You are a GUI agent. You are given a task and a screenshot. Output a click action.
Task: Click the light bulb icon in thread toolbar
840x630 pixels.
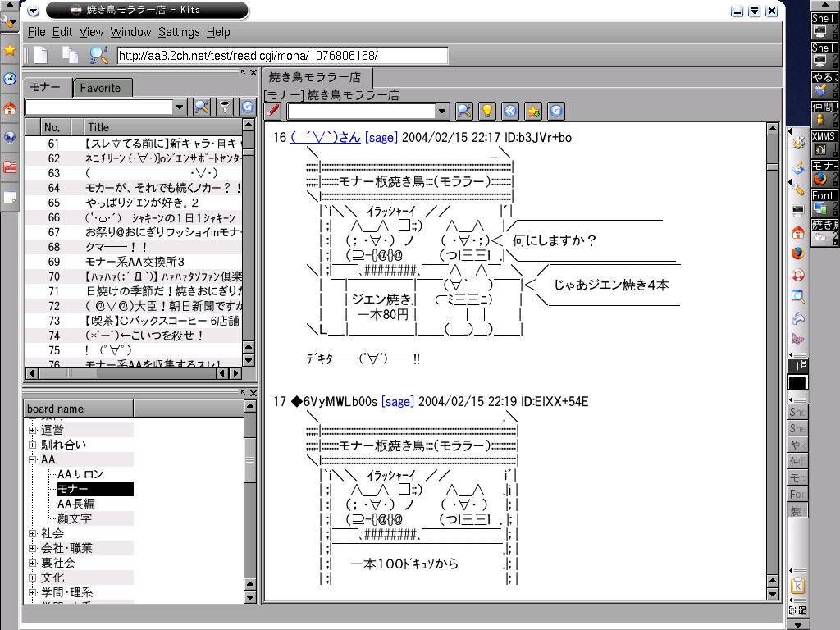487,111
